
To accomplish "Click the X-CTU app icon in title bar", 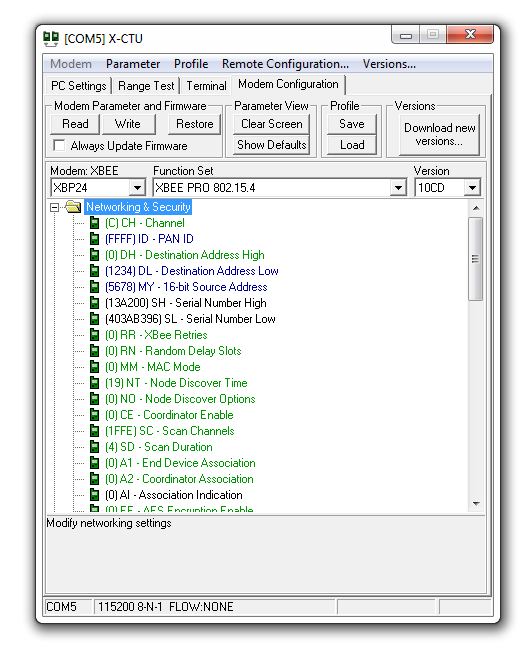I will point(51,38).
